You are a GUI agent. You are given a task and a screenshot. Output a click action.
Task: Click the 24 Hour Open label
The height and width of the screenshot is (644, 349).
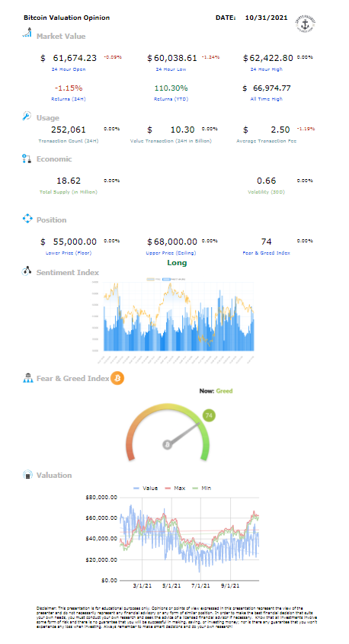coord(69,69)
